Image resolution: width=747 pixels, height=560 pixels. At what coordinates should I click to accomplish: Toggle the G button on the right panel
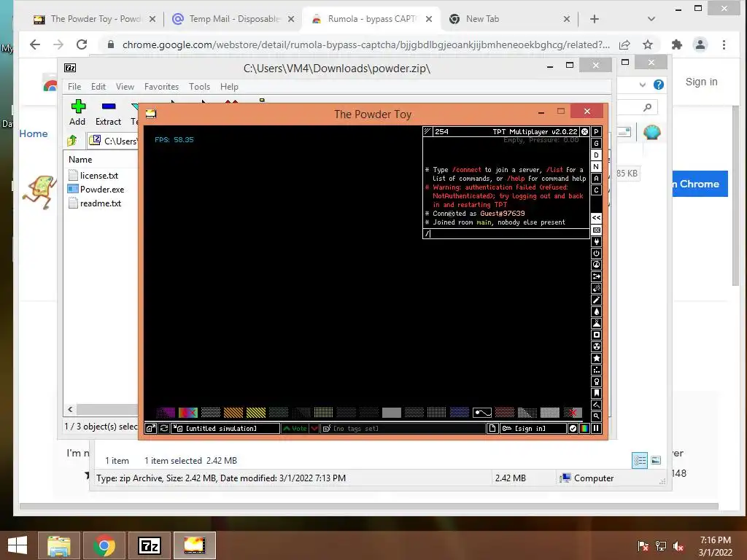(596, 144)
